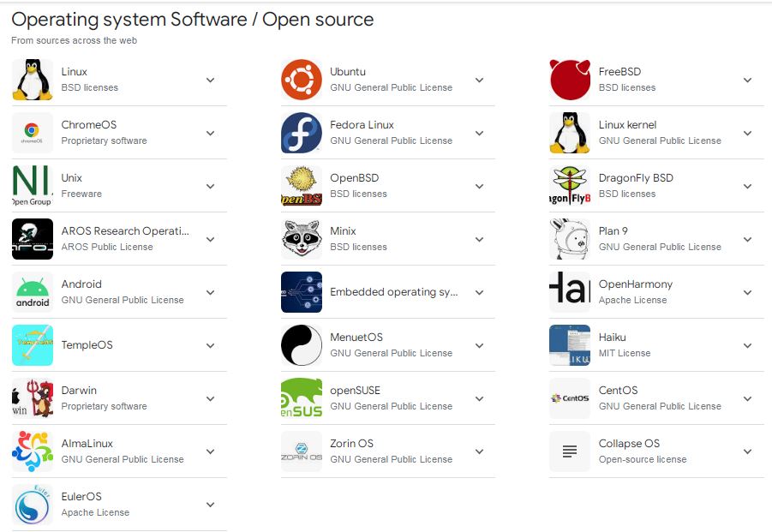Screen dimensions: 772x532
Task: Click 'Open-source license' under Collapse OS
Action: pos(643,459)
